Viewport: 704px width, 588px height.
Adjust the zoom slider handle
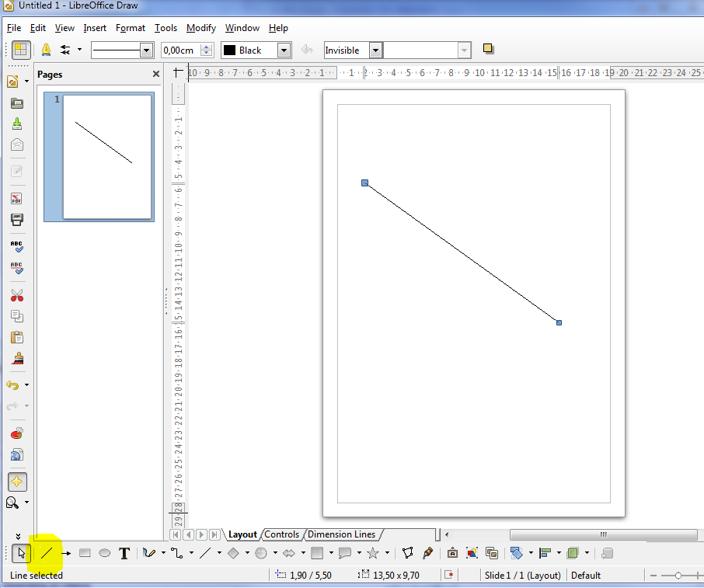coord(678,576)
